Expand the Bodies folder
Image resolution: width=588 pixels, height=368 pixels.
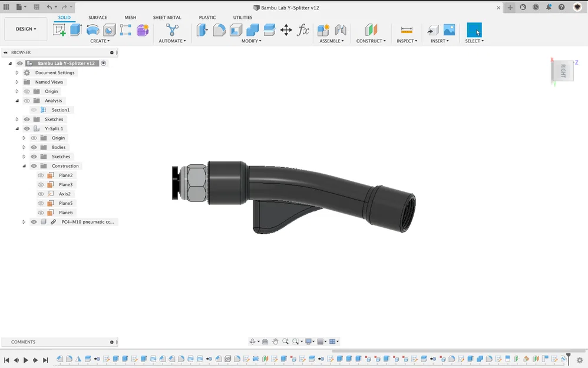tap(24, 147)
